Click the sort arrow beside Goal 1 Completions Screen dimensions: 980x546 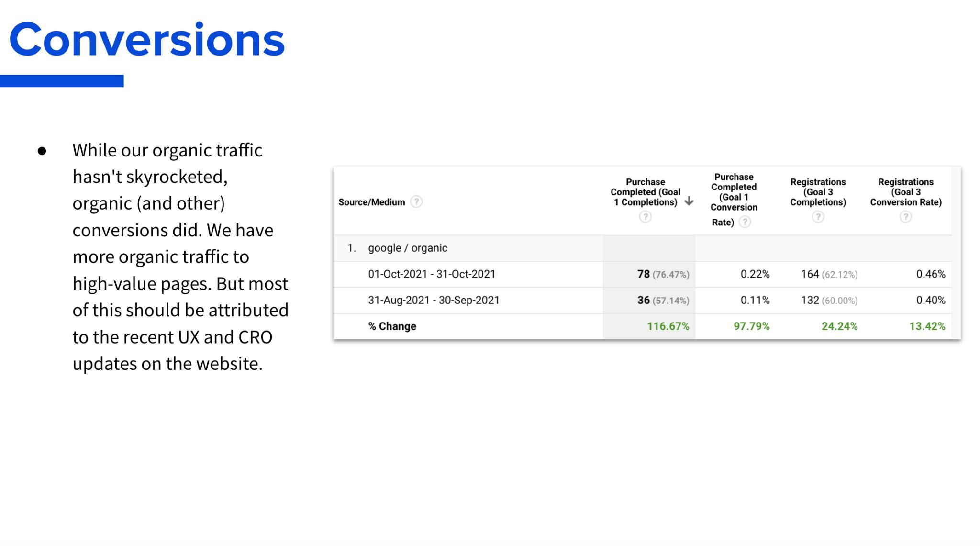click(x=689, y=201)
